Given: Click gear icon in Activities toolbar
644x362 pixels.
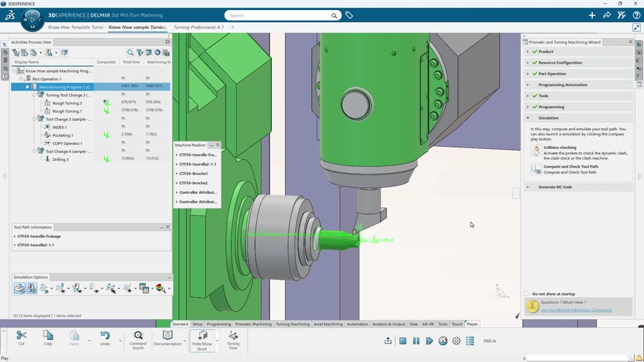Looking at the screenshot, I should 157,52.
